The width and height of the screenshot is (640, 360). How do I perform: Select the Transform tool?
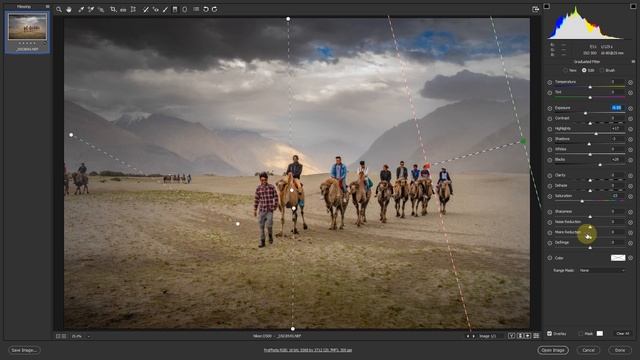point(133,9)
